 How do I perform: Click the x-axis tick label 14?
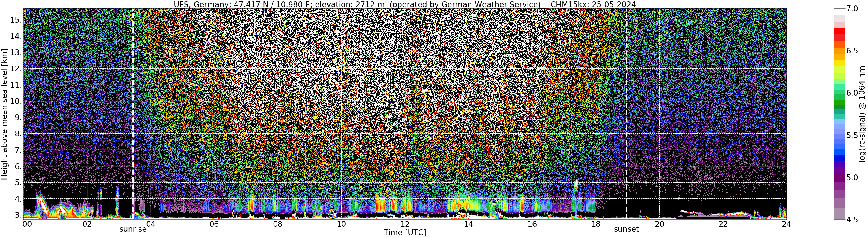point(468,224)
